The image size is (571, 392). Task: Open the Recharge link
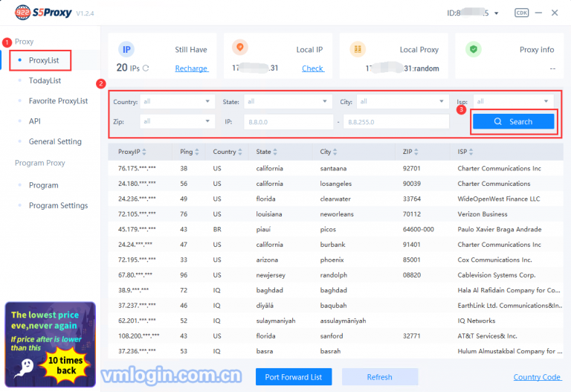(191, 68)
